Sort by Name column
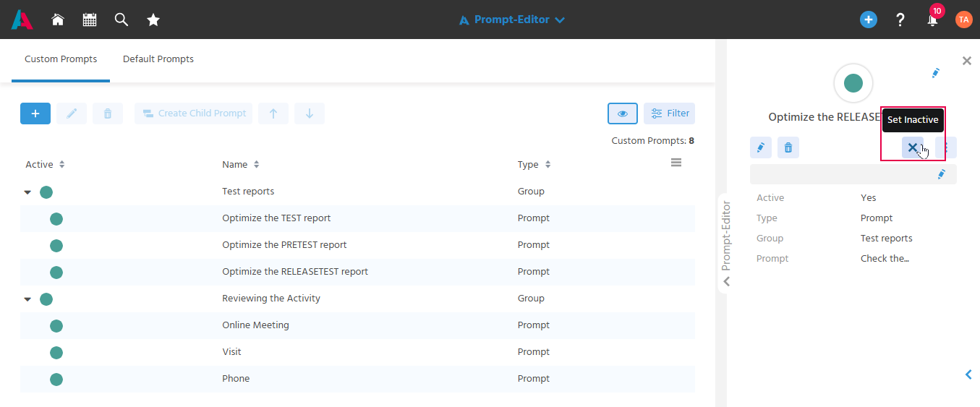Image resolution: width=980 pixels, height=407 pixels. pos(241,165)
